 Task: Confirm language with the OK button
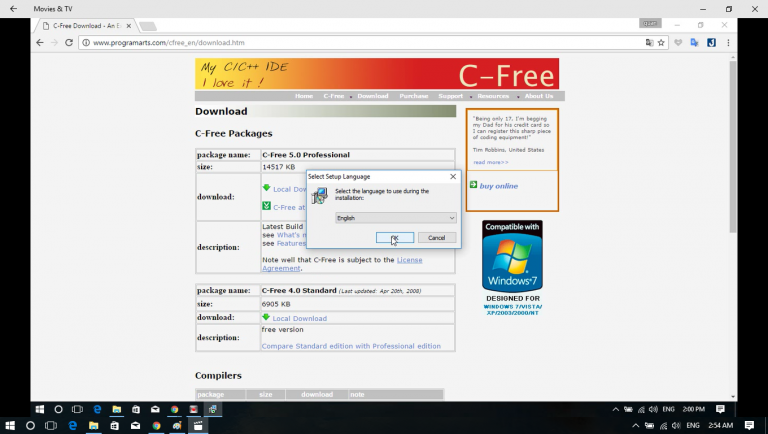coord(395,238)
